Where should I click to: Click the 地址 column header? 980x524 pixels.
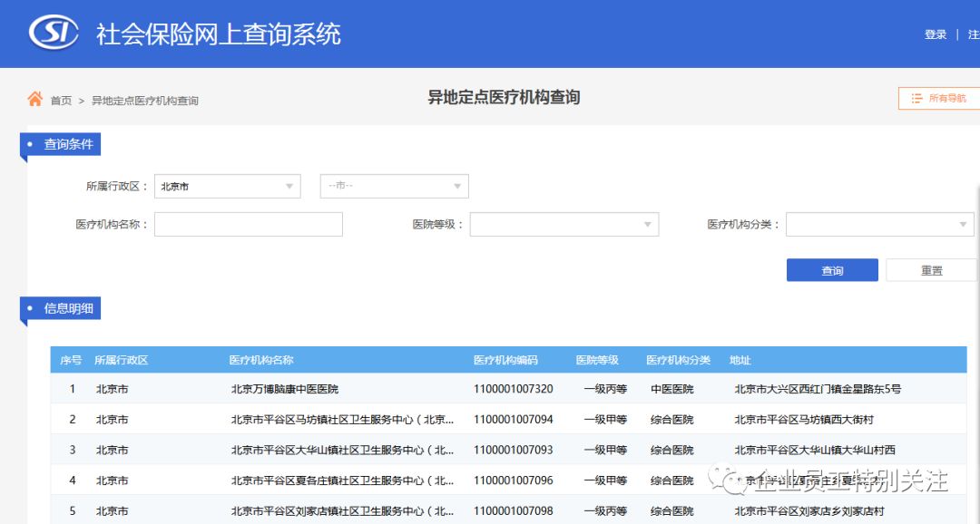point(740,361)
